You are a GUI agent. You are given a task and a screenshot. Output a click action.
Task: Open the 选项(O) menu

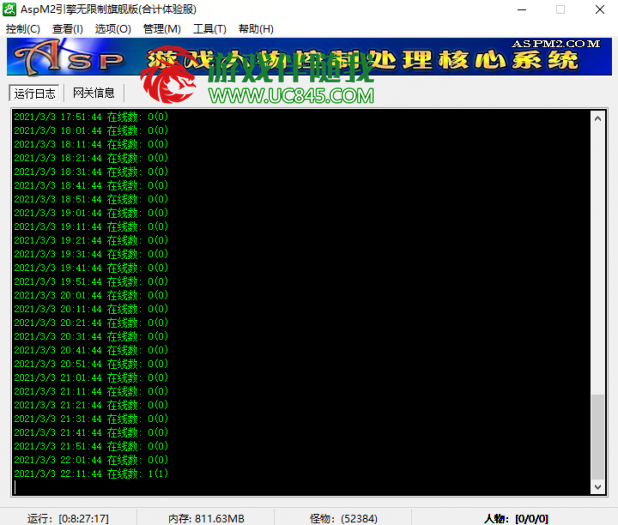pyautogui.click(x=113, y=29)
